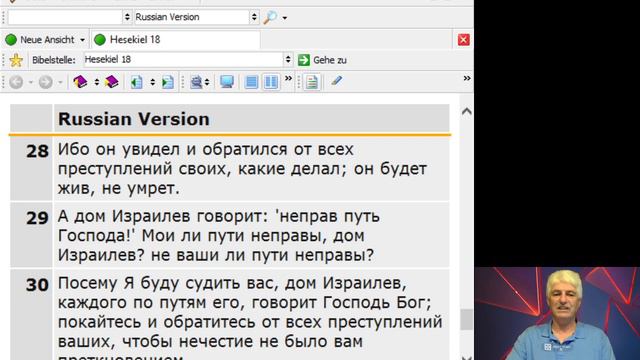Click the pencil edit icon
Screen dimensions: 640x360
point(337,81)
